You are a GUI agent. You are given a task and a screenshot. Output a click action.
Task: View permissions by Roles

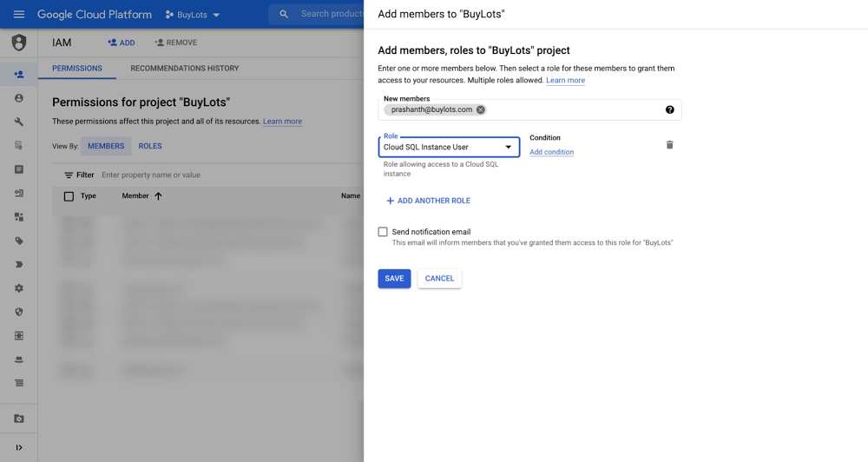tap(150, 146)
